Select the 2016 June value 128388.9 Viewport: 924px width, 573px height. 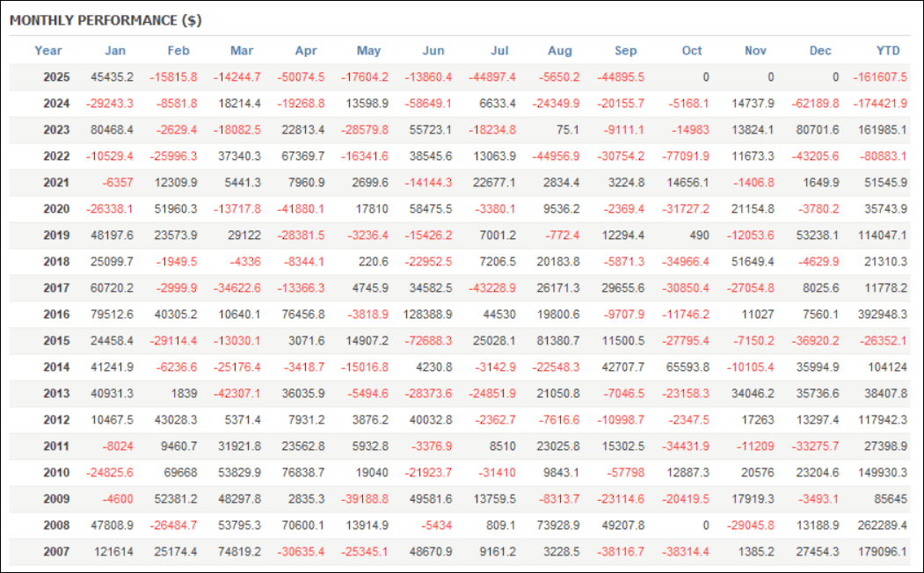pyautogui.click(x=425, y=315)
